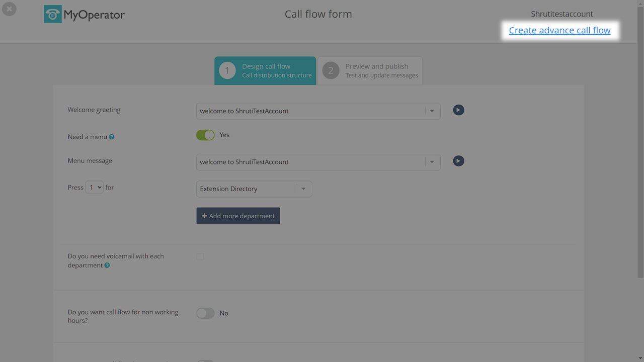Screen dimensions: 644x362
Task: Click the step 2 circle icon
Action: click(x=331, y=71)
